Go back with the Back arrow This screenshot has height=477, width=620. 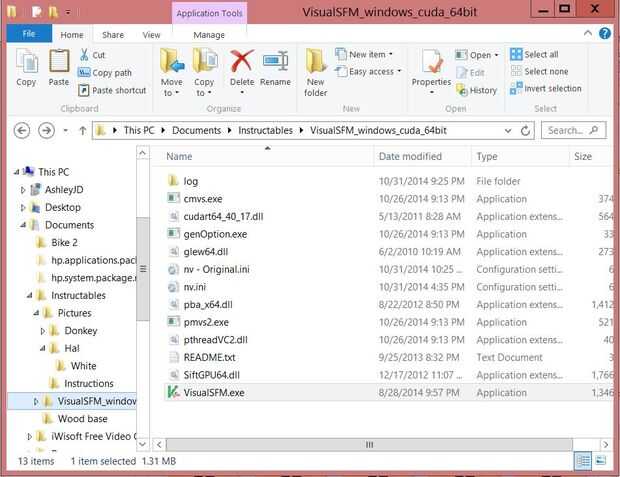pyautogui.click(x=22, y=130)
